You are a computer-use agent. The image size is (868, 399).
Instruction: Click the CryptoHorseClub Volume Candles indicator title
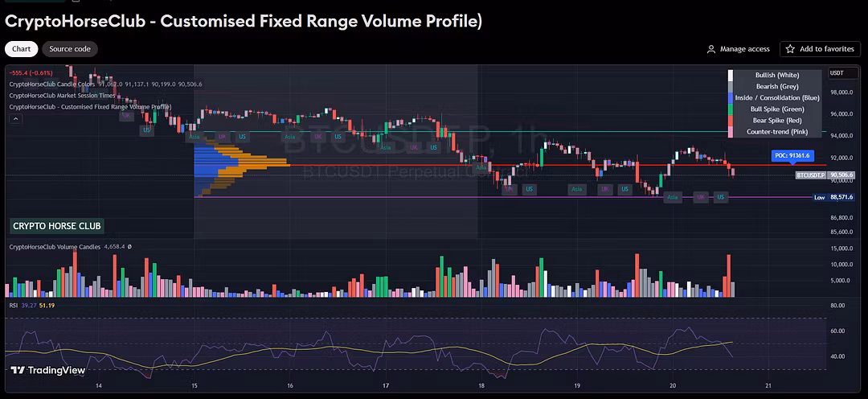tap(55, 247)
